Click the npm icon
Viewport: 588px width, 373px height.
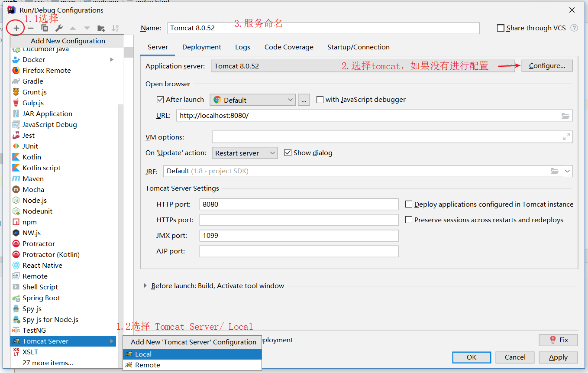click(x=16, y=222)
